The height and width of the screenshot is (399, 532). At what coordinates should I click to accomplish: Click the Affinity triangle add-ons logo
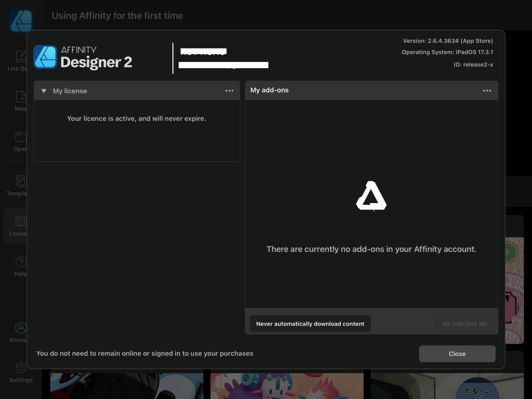click(371, 196)
